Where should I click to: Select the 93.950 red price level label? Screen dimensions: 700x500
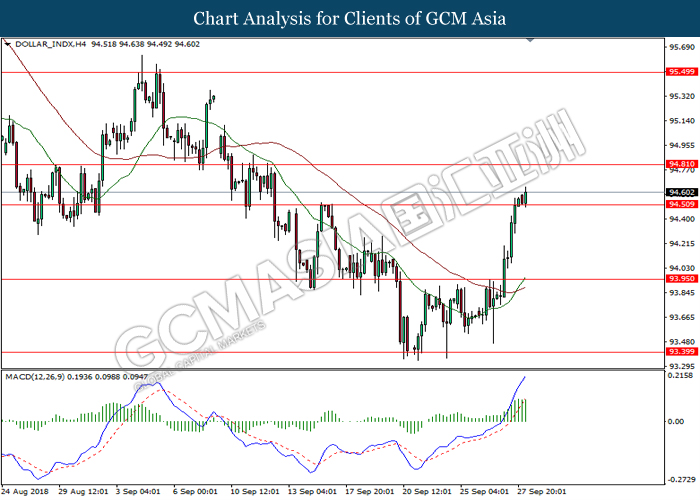[x=681, y=279]
